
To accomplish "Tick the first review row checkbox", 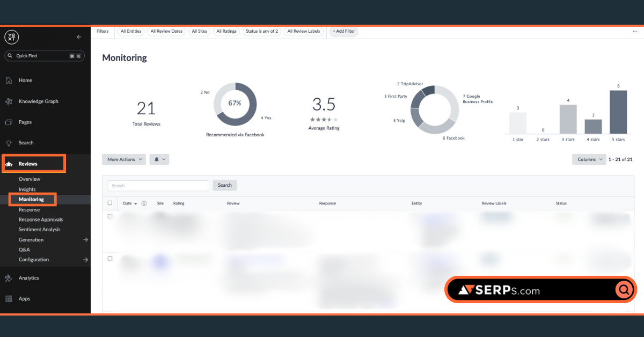I will (110, 216).
